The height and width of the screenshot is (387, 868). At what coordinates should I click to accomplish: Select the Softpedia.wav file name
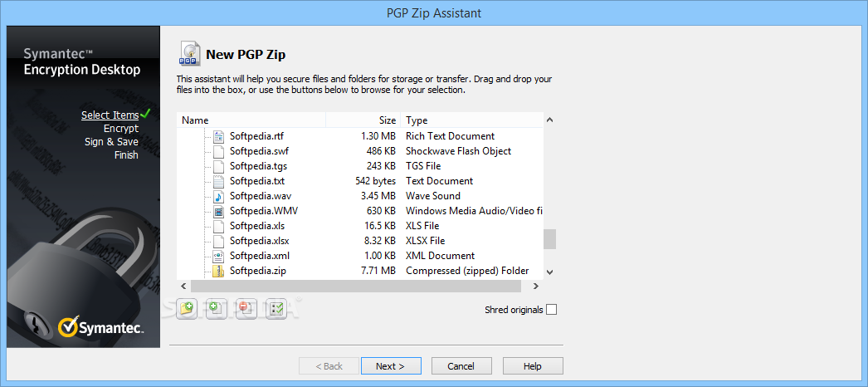click(x=261, y=196)
